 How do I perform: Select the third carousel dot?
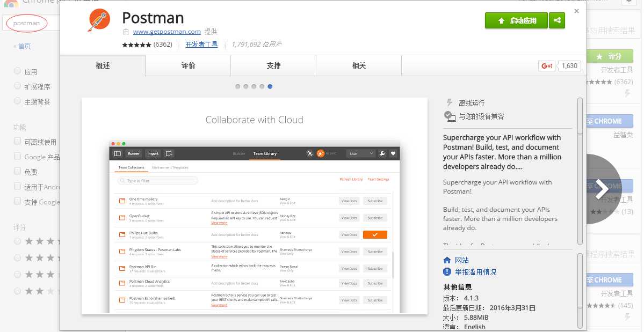[254, 86]
